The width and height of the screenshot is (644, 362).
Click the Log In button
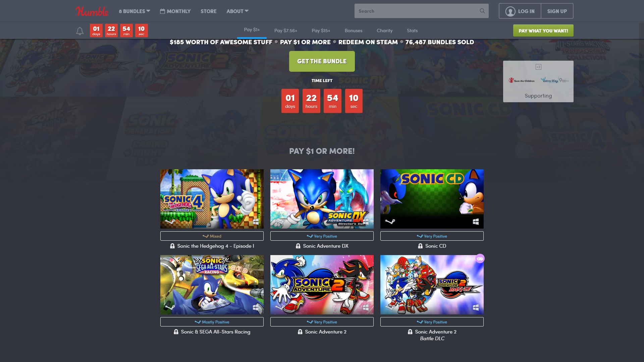click(520, 11)
